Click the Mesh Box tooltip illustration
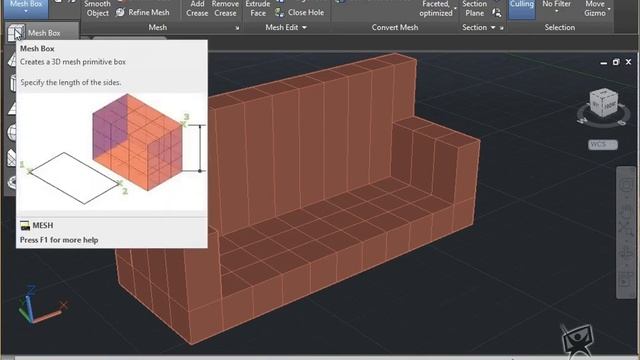640x360 pixels. 112,150
